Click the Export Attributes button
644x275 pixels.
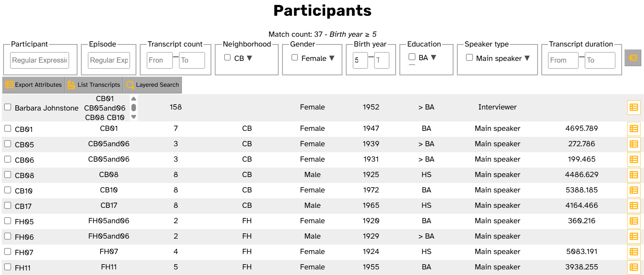coord(34,85)
